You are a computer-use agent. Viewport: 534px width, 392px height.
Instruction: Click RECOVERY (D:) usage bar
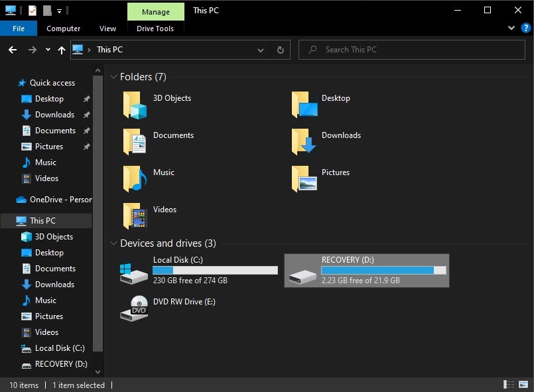pyautogui.click(x=383, y=271)
